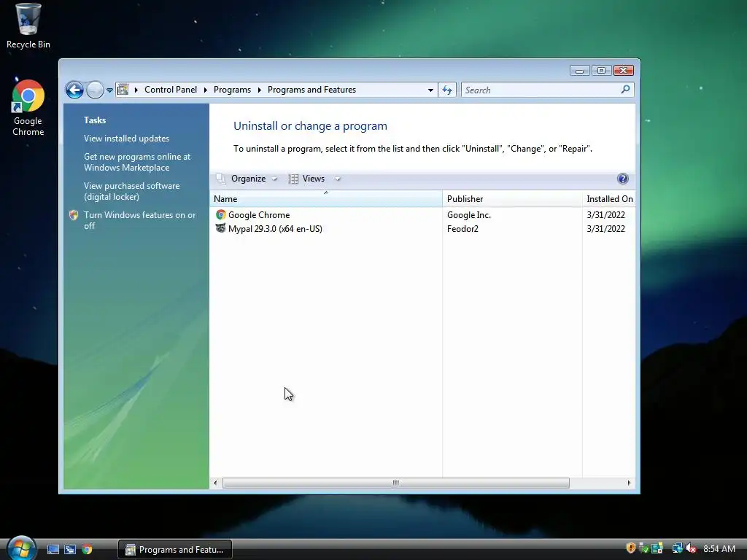Click the network connection tray icon
The image size is (747, 560).
tap(677, 548)
